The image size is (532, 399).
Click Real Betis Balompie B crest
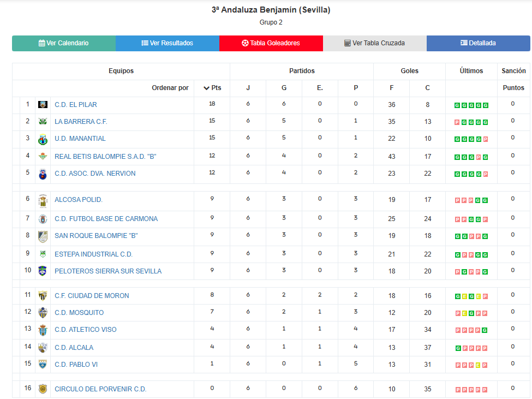click(x=43, y=157)
